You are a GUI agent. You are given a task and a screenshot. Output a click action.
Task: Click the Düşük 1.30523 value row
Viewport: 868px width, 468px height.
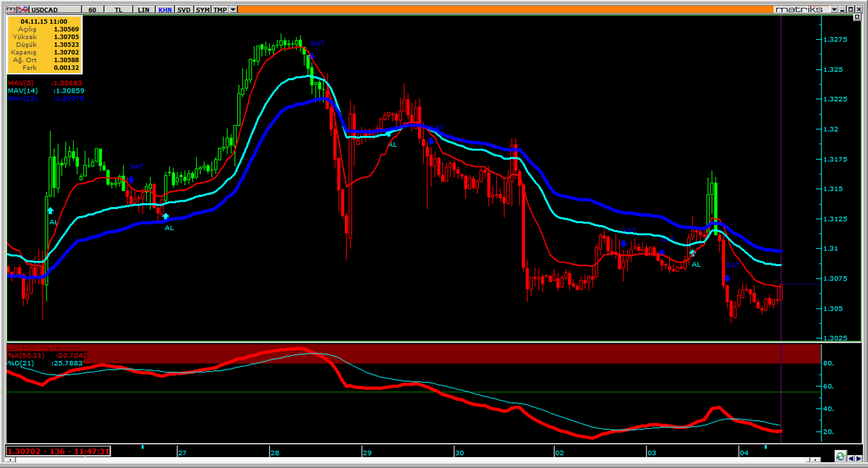coord(44,44)
